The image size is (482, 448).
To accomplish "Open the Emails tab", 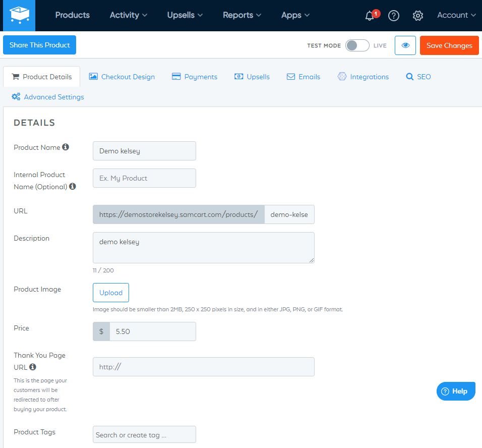I will [x=304, y=77].
